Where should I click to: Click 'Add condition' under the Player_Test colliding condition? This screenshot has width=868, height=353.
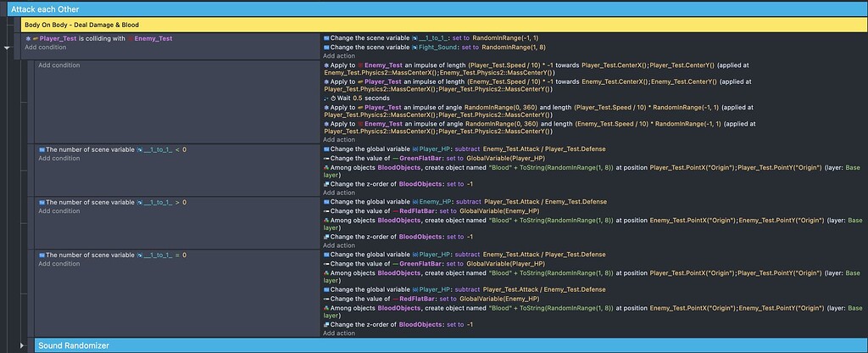[46, 48]
